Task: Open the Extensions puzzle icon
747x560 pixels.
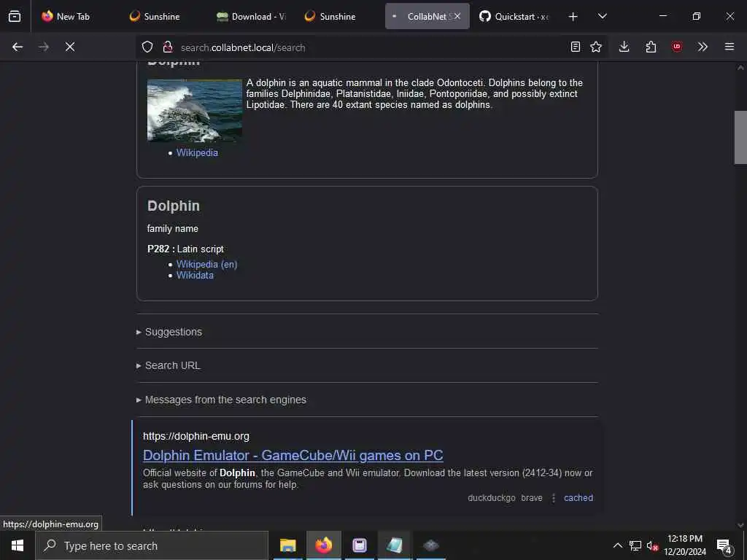Action: [x=651, y=47]
